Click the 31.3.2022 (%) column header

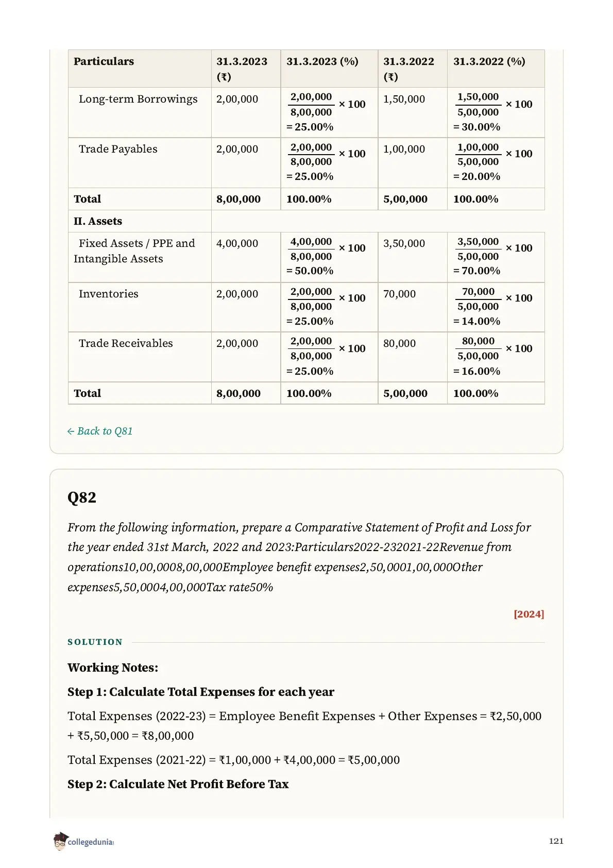point(489,61)
